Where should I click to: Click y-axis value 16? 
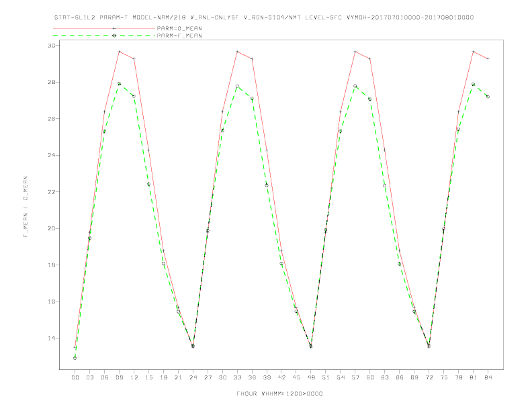click(x=51, y=302)
